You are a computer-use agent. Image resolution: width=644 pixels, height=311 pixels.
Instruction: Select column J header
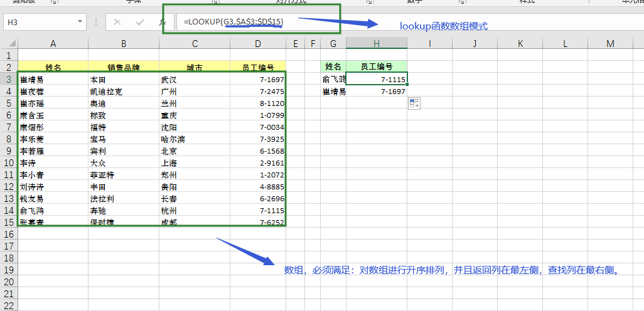tap(475, 43)
